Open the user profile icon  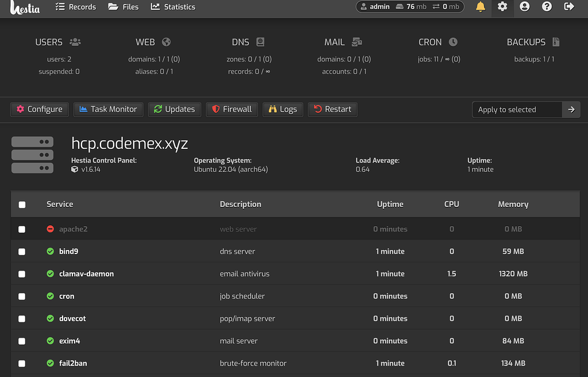click(523, 7)
